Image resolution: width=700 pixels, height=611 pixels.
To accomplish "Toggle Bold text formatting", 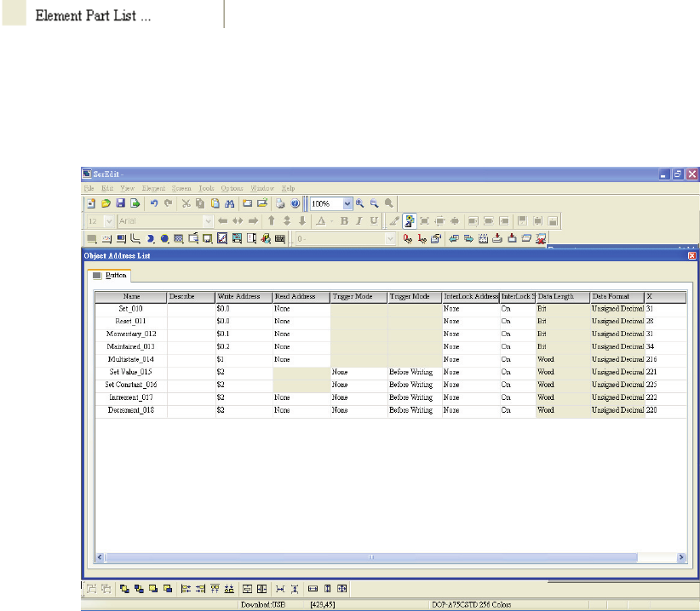I will click(345, 220).
